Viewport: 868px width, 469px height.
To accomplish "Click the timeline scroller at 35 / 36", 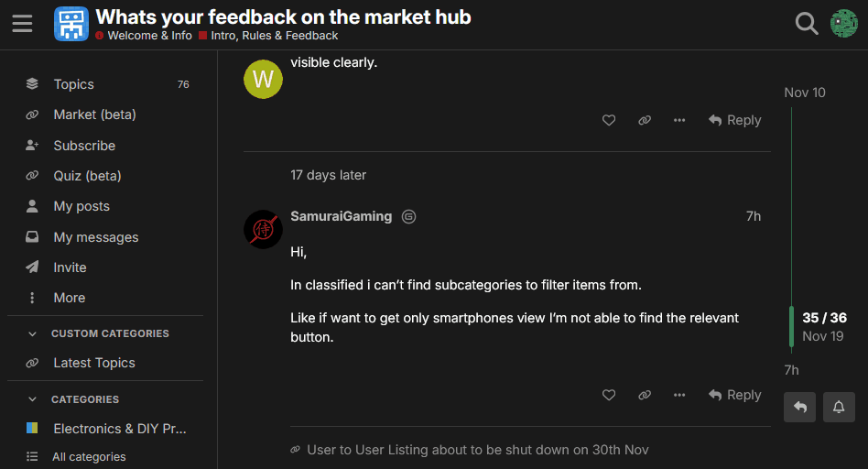I will (823, 326).
